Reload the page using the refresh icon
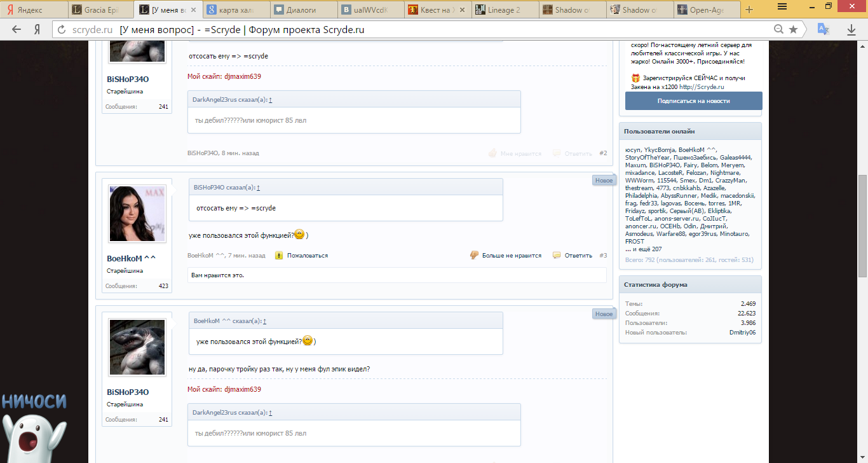 coord(62,30)
